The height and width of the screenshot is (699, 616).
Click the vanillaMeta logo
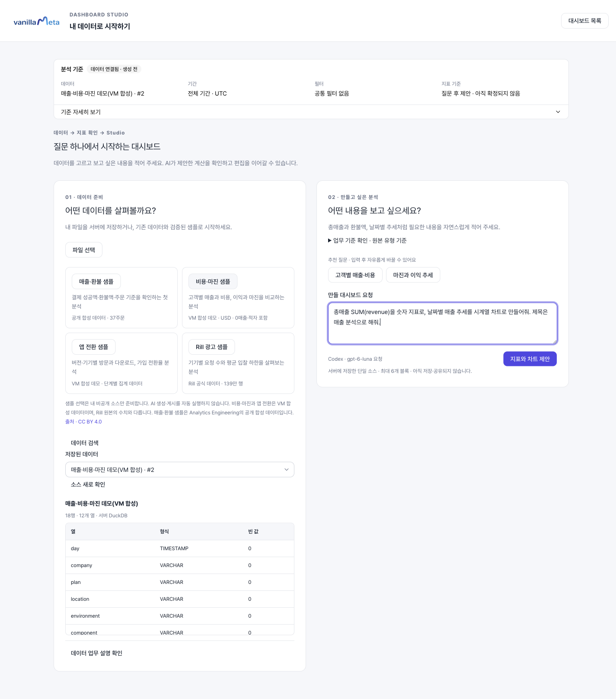tap(37, 21)
